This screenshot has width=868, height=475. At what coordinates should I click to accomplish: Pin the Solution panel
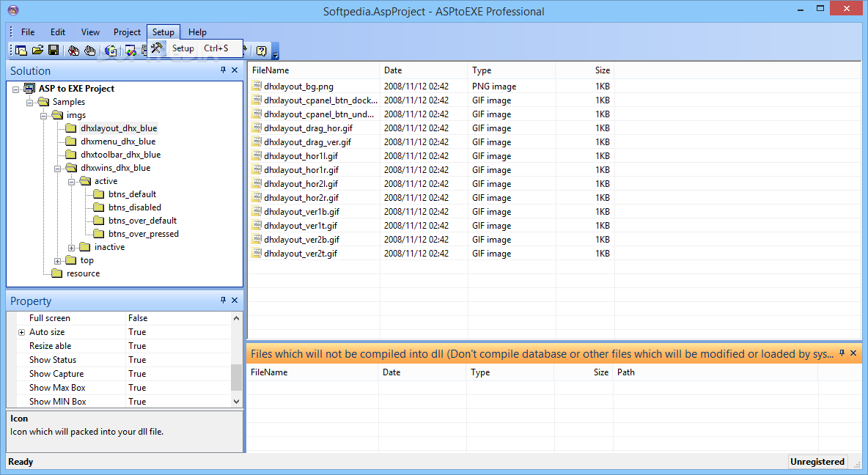tap(223, 70)
